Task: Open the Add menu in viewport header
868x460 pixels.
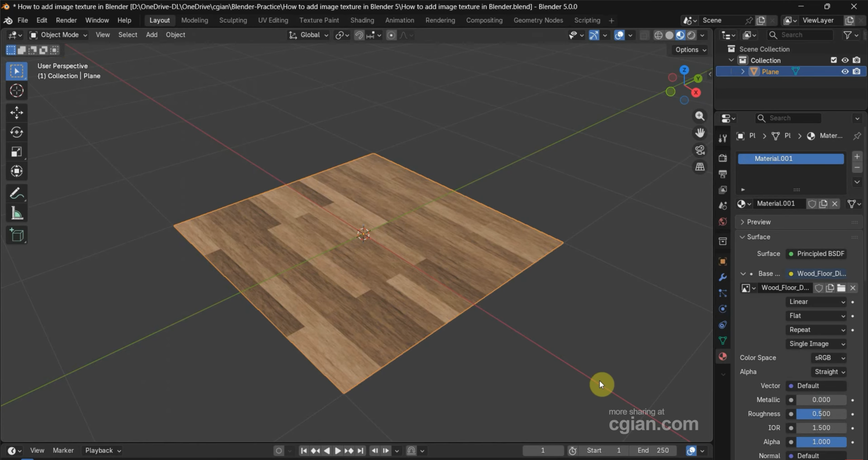Action: [152, 35]
